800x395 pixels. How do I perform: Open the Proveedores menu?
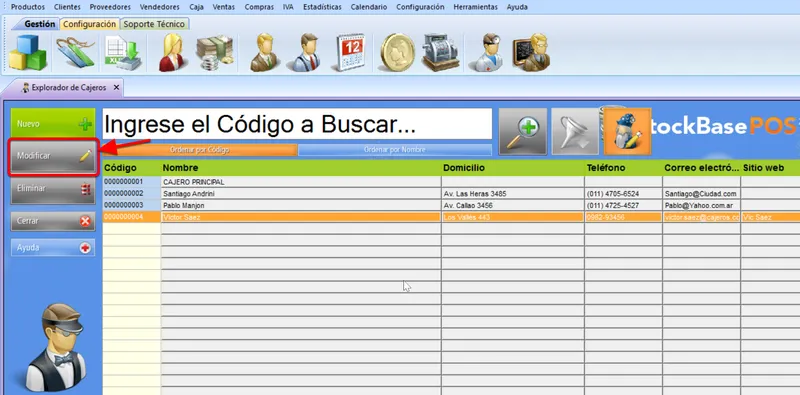[x=110, y=7]
